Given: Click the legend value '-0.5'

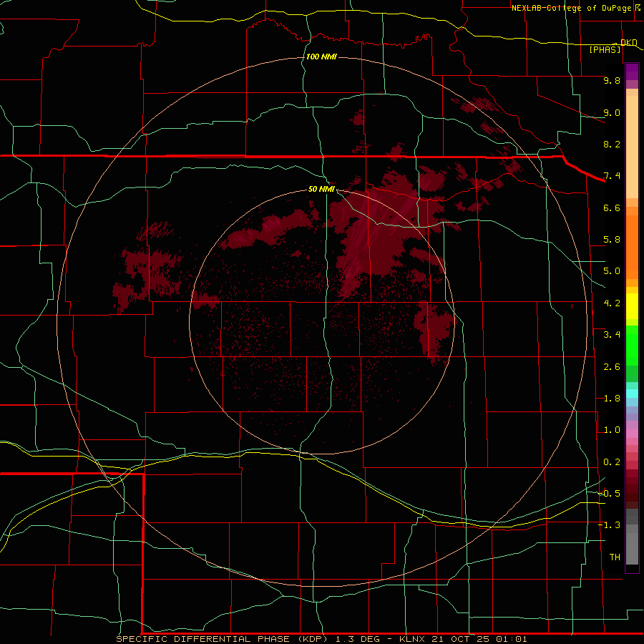Looking at the screenshot, I should point(610,494).
